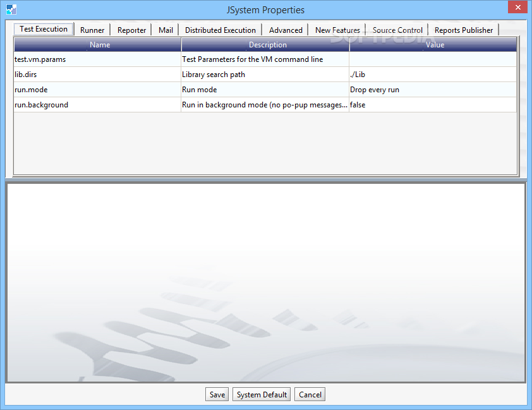The height and width of the screenshot is (410, 532).
Task: Click the 'false' value for run.background
Action: coord(433,105)
